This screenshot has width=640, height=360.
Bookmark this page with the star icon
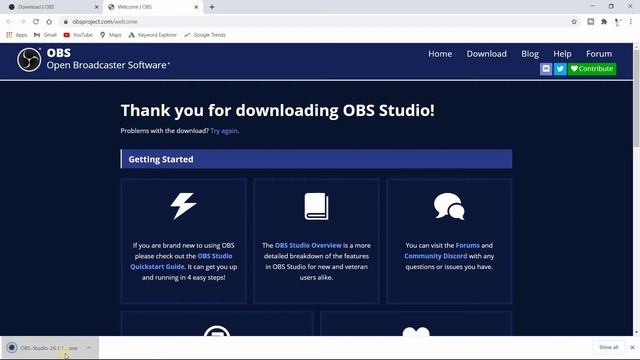click(x=574, y=22)
